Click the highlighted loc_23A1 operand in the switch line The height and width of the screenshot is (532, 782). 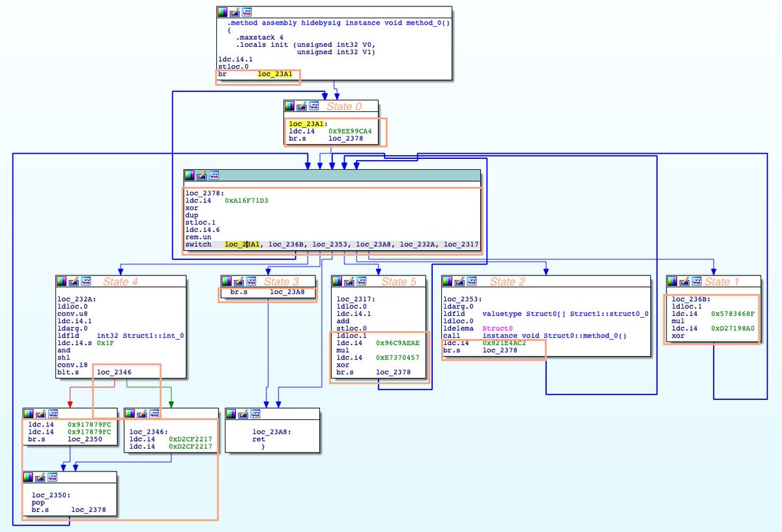[x=242, y=244]
